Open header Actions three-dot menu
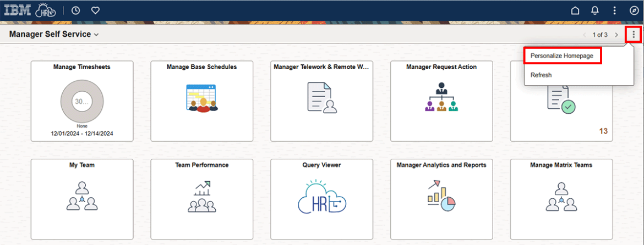Screen dimensions: 644x245 (614, 10)
